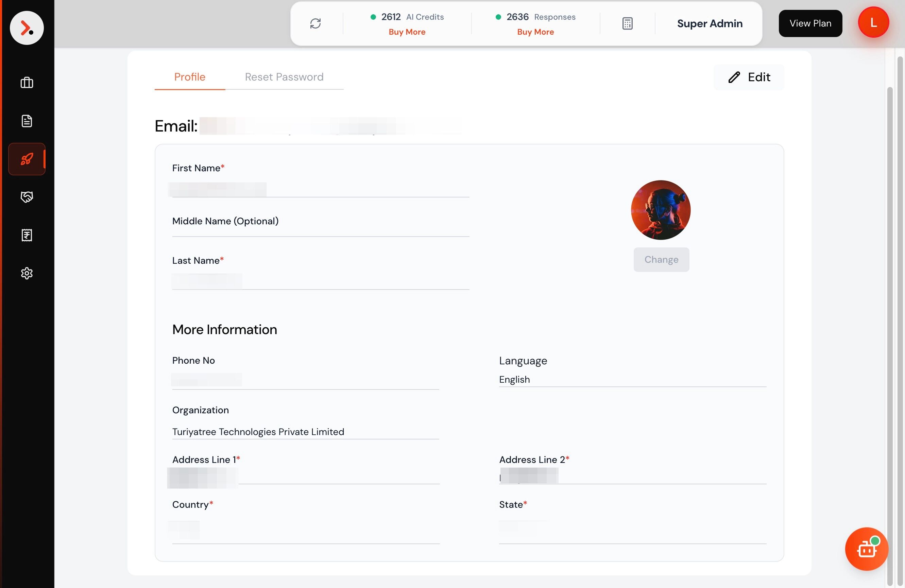Viewport: 905px width, 588px height.
Task: Click the View Plan button
Action: point(810,23)
